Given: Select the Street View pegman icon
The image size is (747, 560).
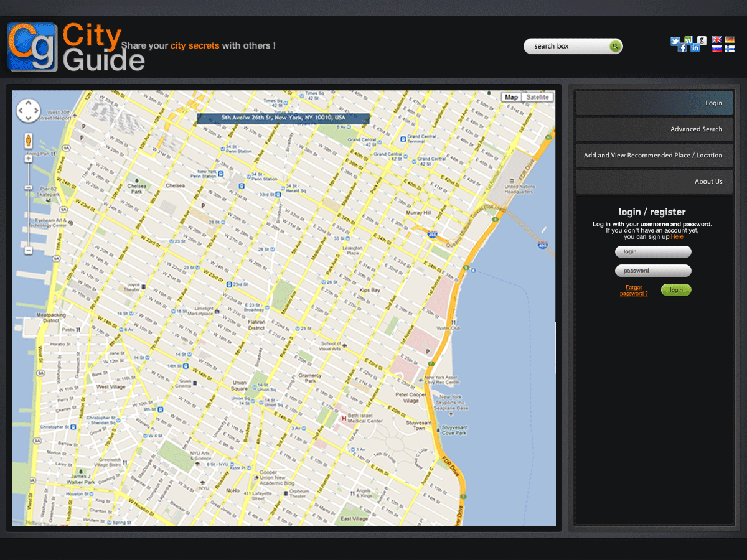Looking at the screenshot, I should [28, 141].
